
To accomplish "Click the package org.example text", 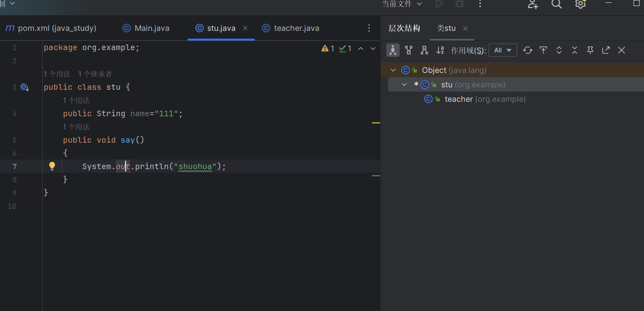I will pyautogui.click(x=91, y=47).
